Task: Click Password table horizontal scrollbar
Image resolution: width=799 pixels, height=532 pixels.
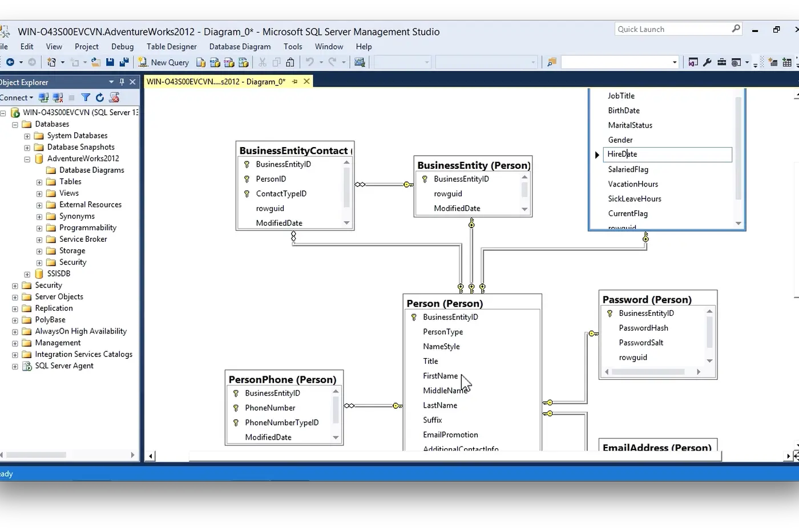Action: click(652, 372)
